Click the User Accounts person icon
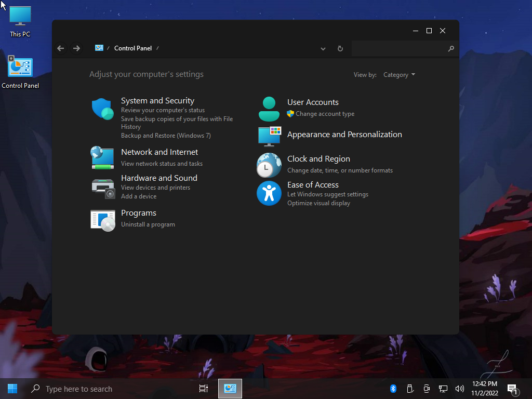The width and height of the screenshot is (532, 399). (x=269, y=109)
